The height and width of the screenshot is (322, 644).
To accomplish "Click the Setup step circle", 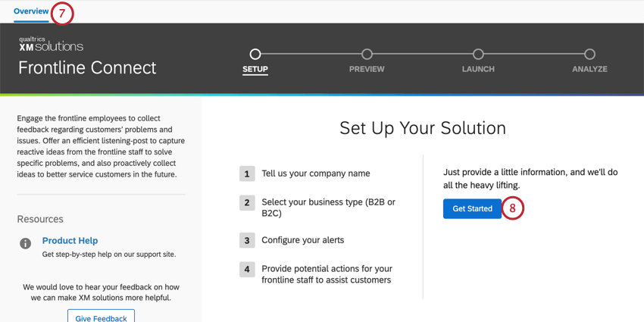I will coord(255,54).
